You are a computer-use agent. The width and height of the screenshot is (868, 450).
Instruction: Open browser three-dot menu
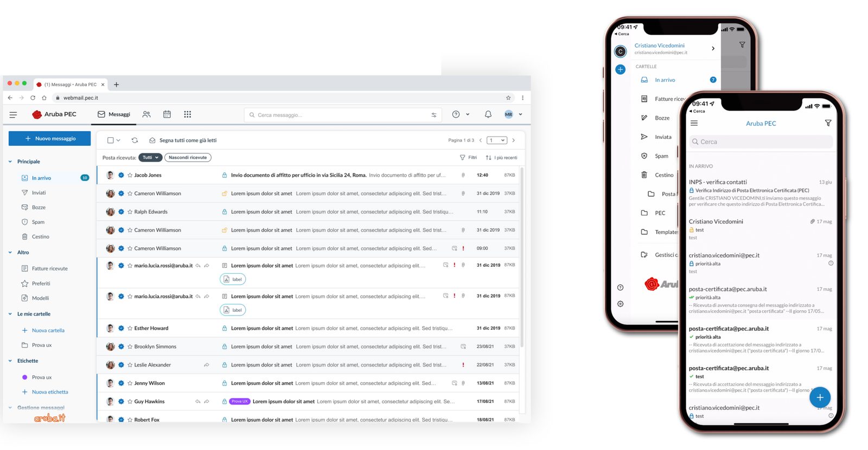tap(522, 98)
